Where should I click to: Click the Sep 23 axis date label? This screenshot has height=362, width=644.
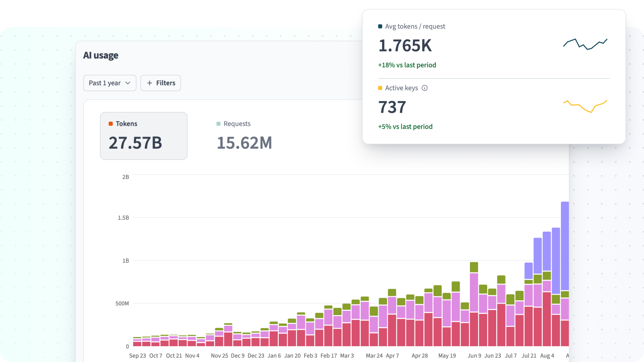coord(138,355)
